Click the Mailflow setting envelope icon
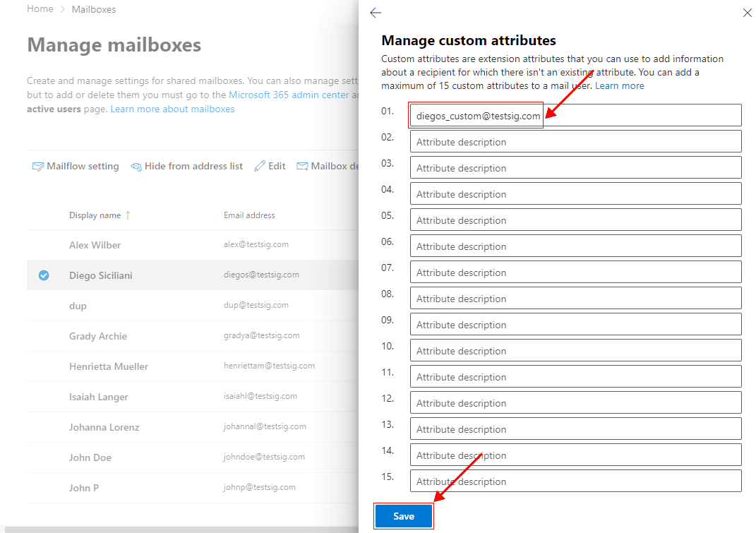The image size is (756, 533). [38, 167]
